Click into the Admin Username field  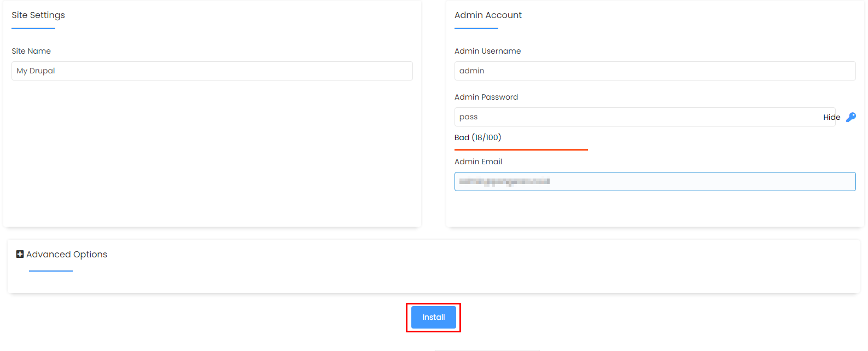tap(655, 71)
